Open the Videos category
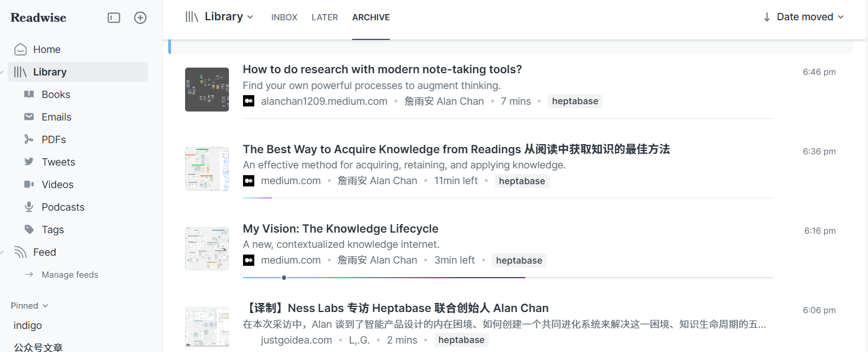 click(x=57, y=185)
